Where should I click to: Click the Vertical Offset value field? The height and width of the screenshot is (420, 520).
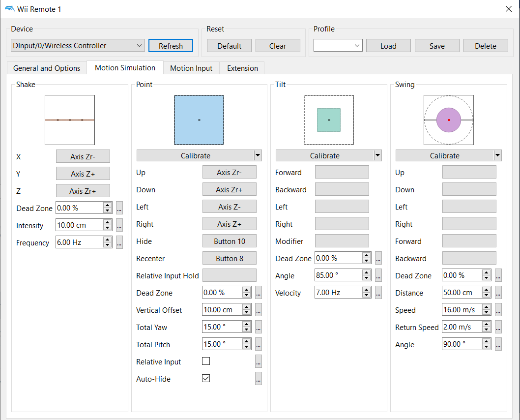(222, 310)
